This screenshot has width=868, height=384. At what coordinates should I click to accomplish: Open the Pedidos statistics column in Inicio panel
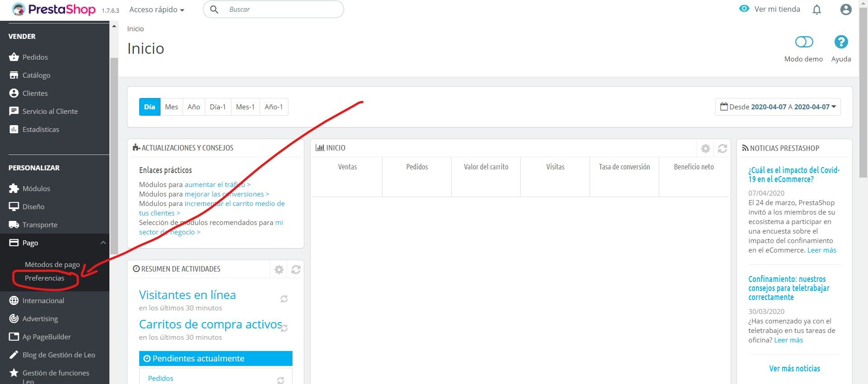tap(417, 177)
